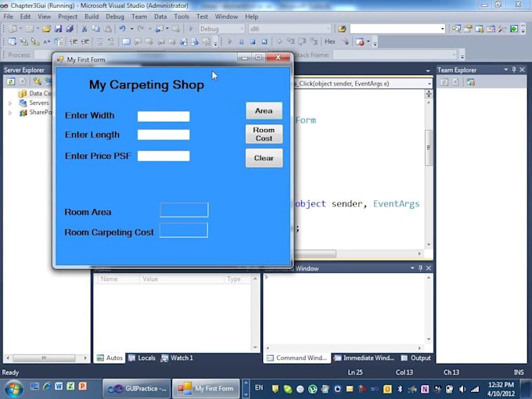Switch to the Immediate Window tab
The width and height of the screenshot is (532, 399).
pyautogui.click(x=364, y=358)
